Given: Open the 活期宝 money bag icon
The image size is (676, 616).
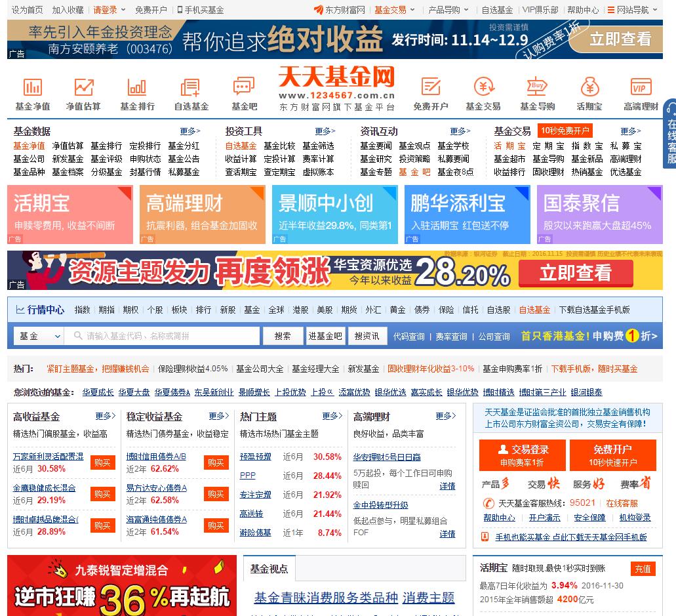Looking at the screenshot, I should [589, 94].
